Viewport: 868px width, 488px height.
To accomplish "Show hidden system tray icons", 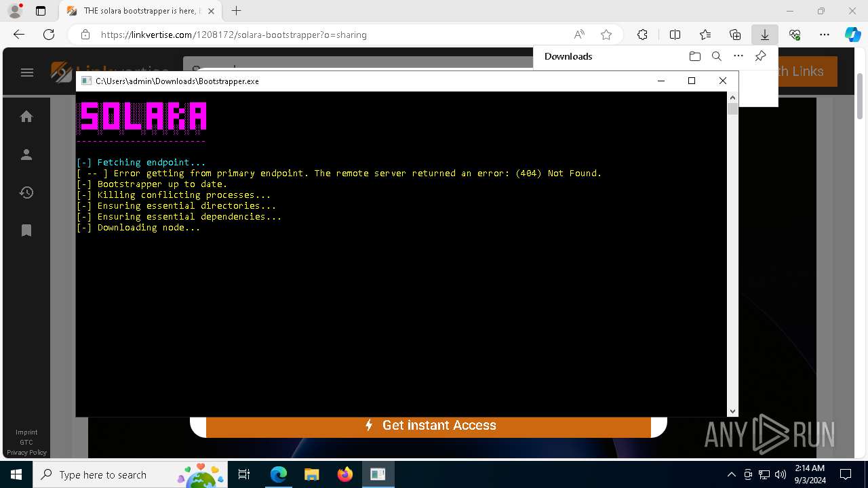I will click(731, 474).
